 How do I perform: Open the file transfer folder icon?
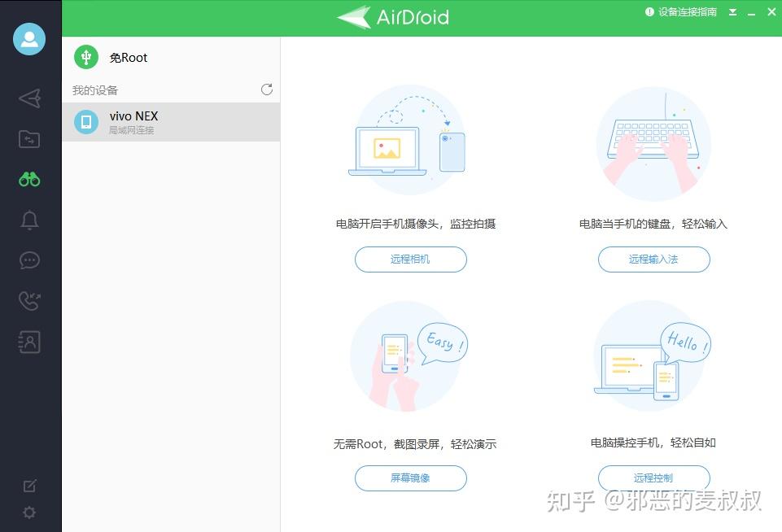coord(29,139)
